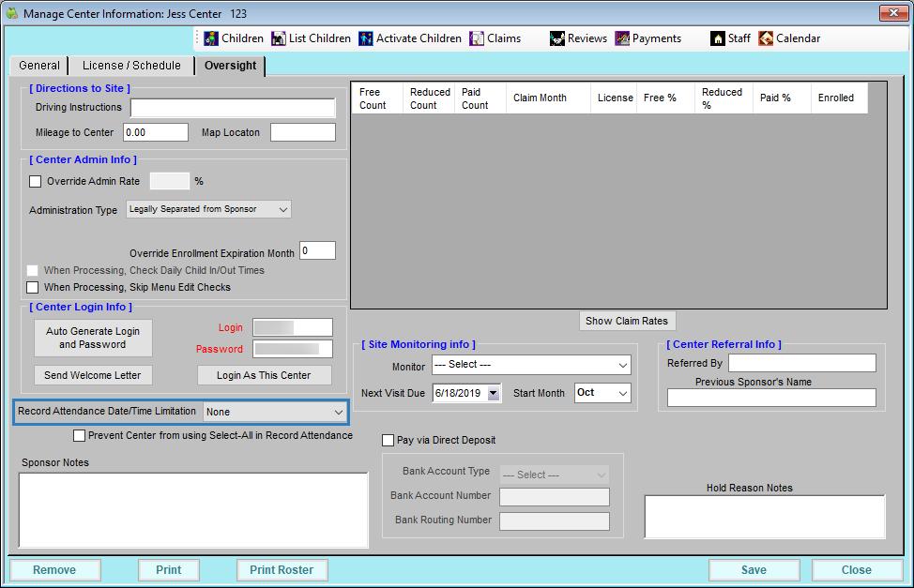Click the Password input field

[293, 349]
